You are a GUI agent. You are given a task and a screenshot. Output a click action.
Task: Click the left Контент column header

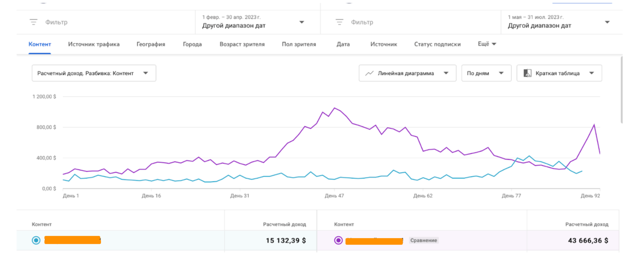pos(42,224)
